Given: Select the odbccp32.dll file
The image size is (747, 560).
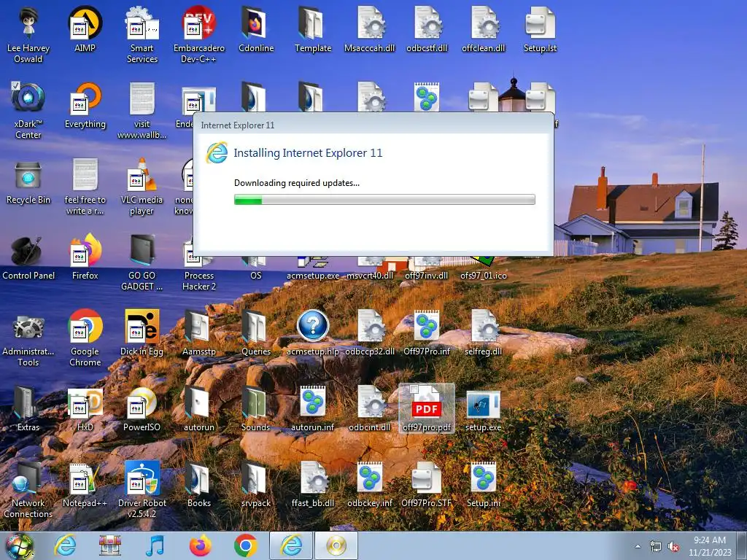Looking at the screenshot, I should coord(370,333).
